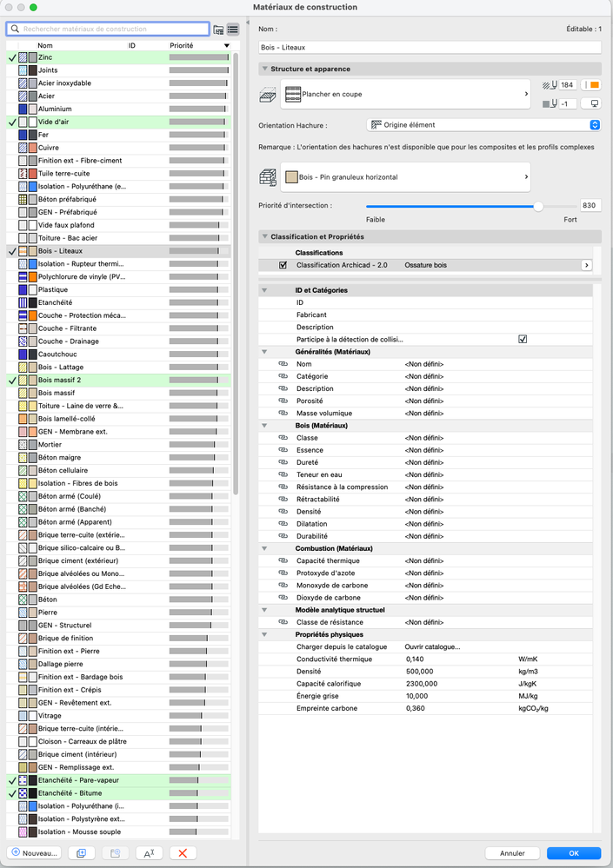The height and width of the screenshot is (868, 613).
Task: Select the Vide d'air material row
Action: pos(118,122)
